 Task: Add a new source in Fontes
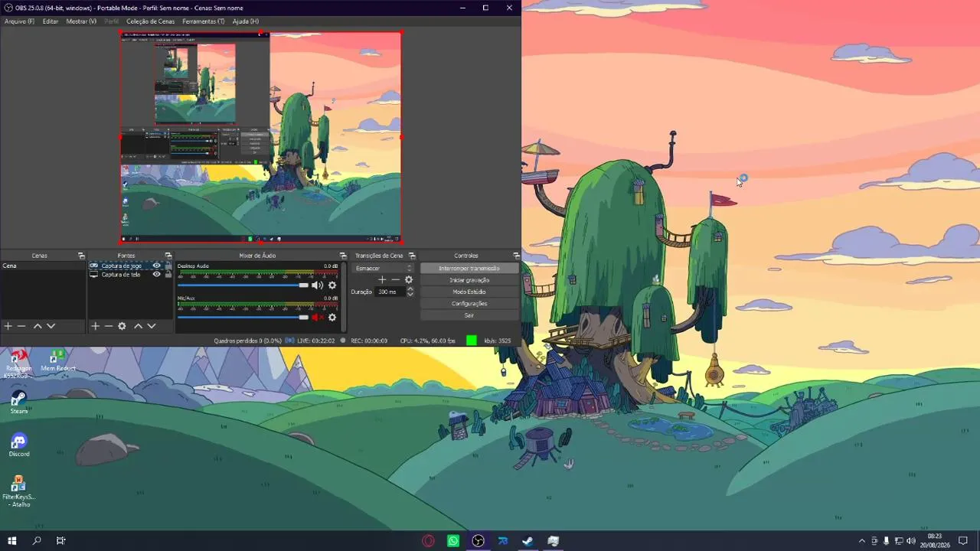[x=95, y=326]
